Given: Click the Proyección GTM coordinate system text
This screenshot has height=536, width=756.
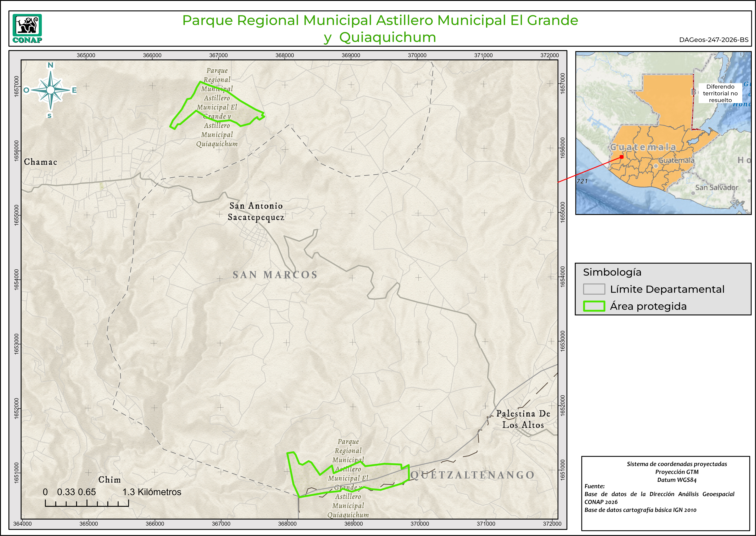Looking at the screenshot, I should click(677, 472).
